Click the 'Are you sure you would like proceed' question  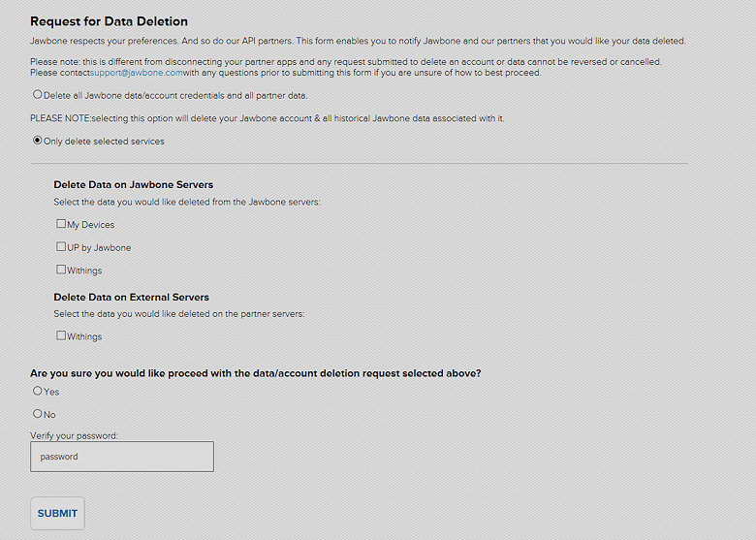coord(256,373)
